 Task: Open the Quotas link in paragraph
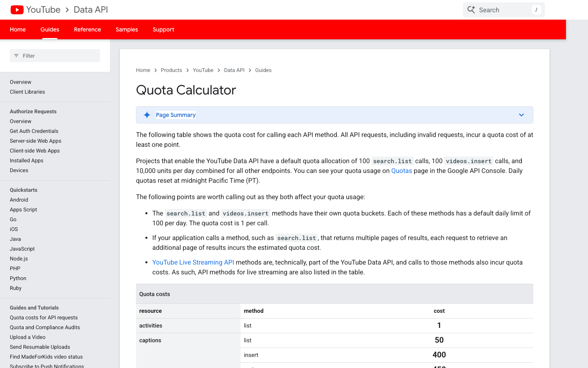point(401,171)
